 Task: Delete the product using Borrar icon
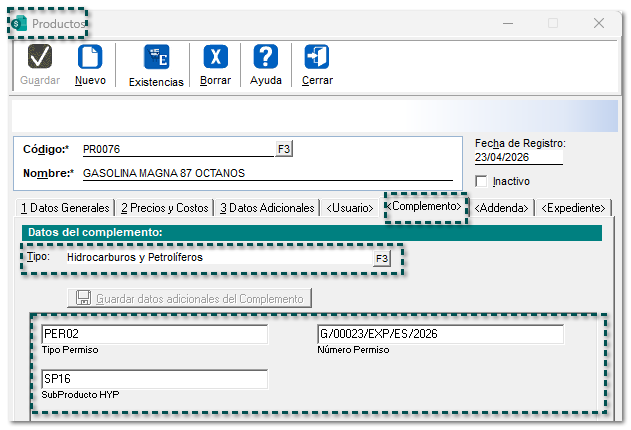(x=215, y=57)
